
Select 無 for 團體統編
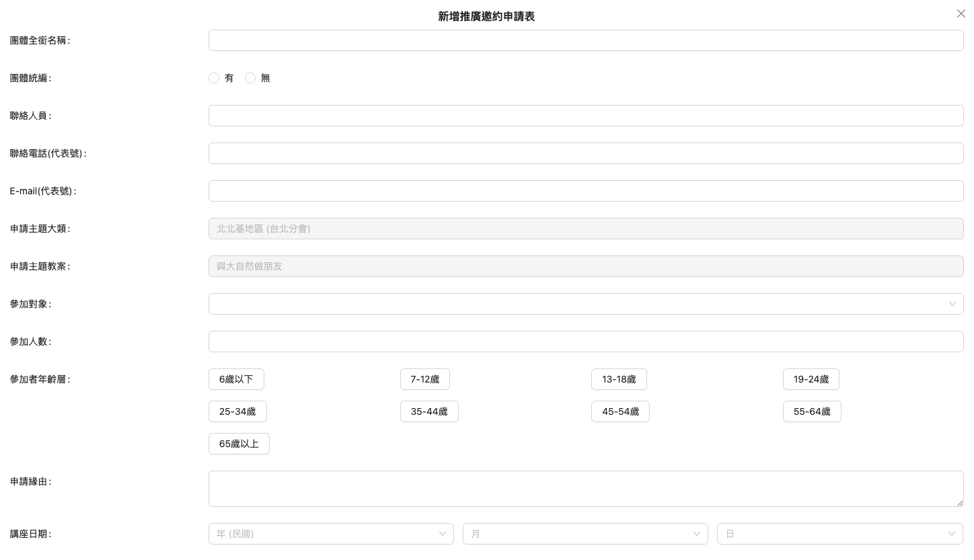coord(250,78)
